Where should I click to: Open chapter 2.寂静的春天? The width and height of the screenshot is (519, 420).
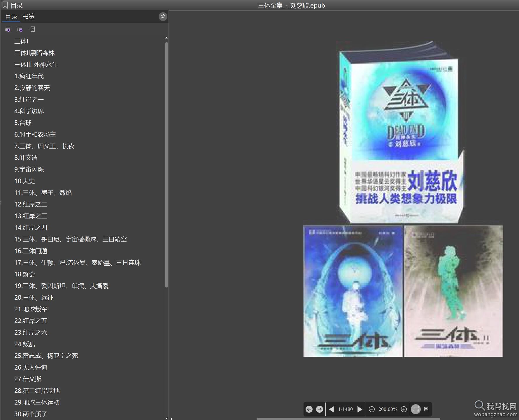(x=32, y=88)
